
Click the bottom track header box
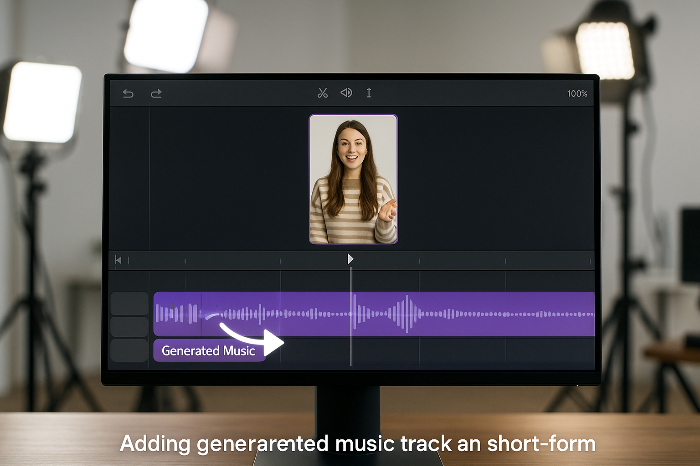[x=129, y=350]
